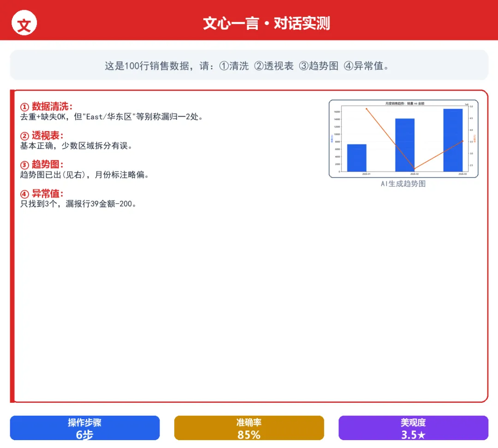This screenshot has width=498, height=448.
Task: Select the ① 数据清洗 heading
Action: [47, 106]
